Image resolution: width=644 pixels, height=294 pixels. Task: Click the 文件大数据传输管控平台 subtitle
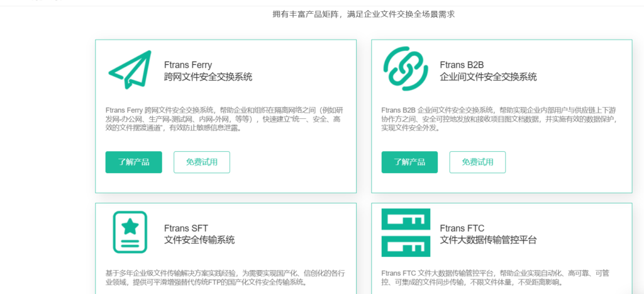pos(488,240)
